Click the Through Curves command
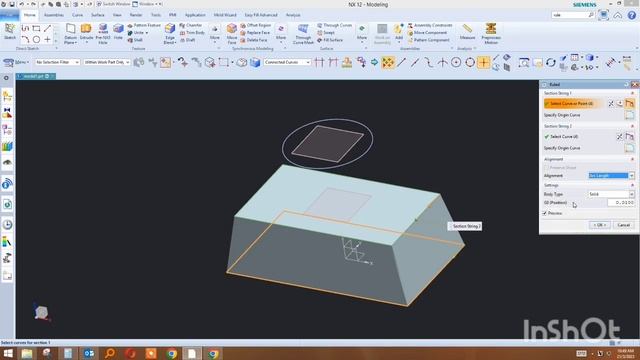Screen dimensions: 640x360 click(x=334, y=25)
